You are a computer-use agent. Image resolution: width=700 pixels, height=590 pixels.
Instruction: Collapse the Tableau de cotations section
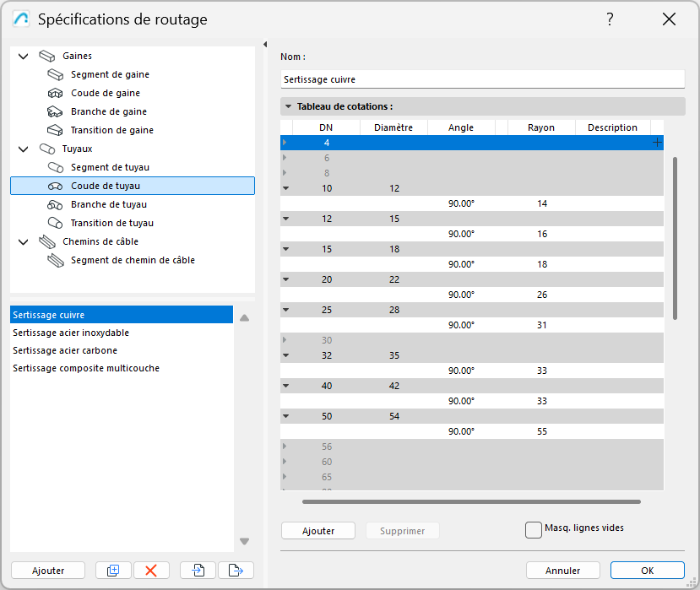tap(288, 106)
